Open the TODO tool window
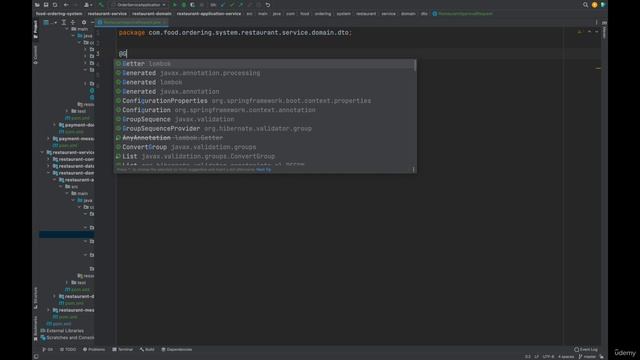This screenshot has width=640, height=360. 68,349
